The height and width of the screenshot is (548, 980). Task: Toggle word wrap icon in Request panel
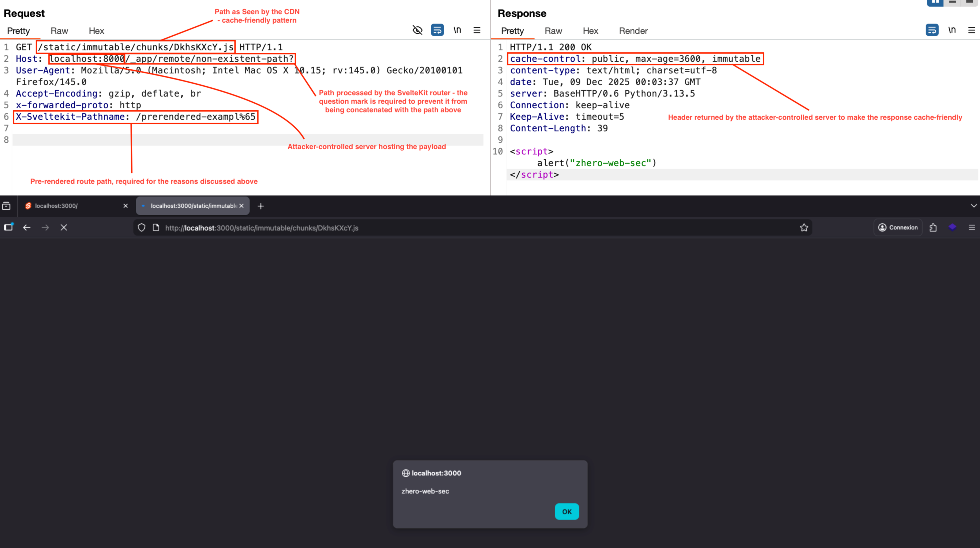tap(437, 30)
